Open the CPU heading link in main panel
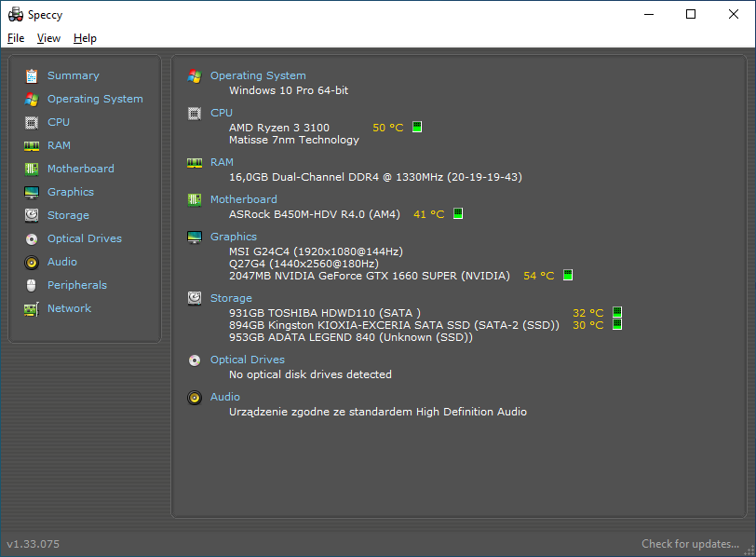This screenshot has width=756, height=557. pos(222,113)
